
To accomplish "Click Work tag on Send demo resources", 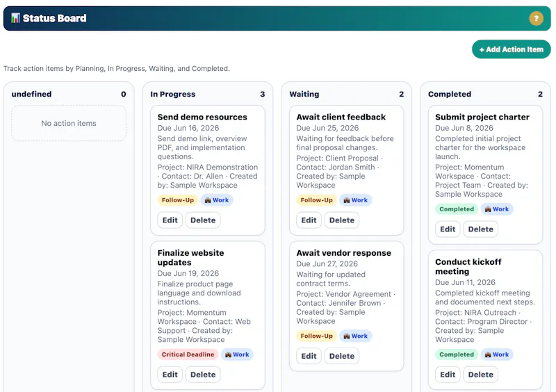I will pyautogui.click(x=217, y=200).
